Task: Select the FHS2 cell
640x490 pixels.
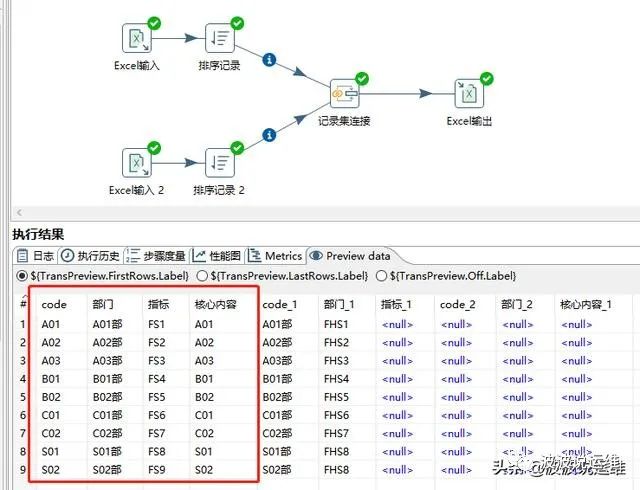Action: pos(336,342)
